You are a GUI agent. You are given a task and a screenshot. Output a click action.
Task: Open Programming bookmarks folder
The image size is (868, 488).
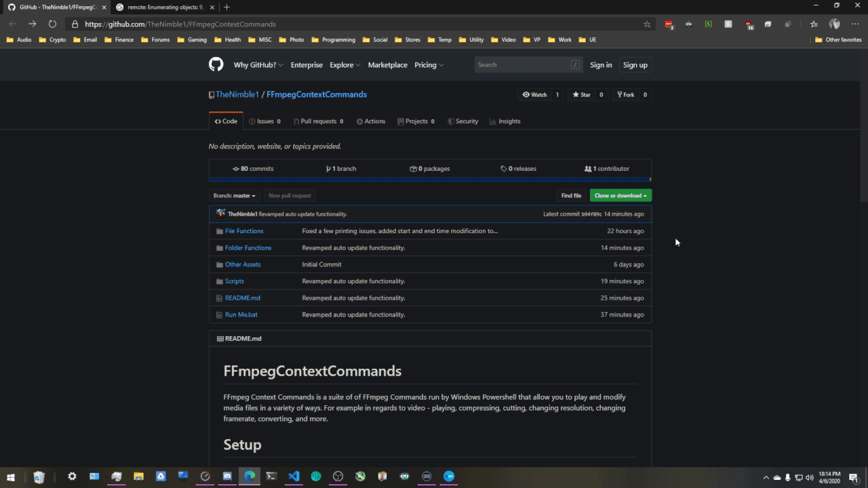(x=334, y=40)
